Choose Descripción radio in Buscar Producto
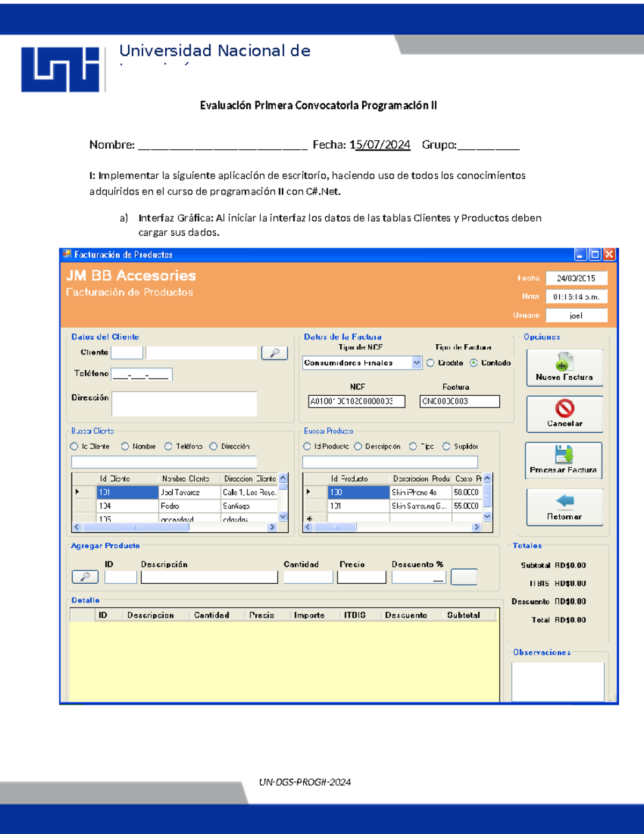Image resolution: width=644 pixels, height=834 pixels. coord(358,446)
